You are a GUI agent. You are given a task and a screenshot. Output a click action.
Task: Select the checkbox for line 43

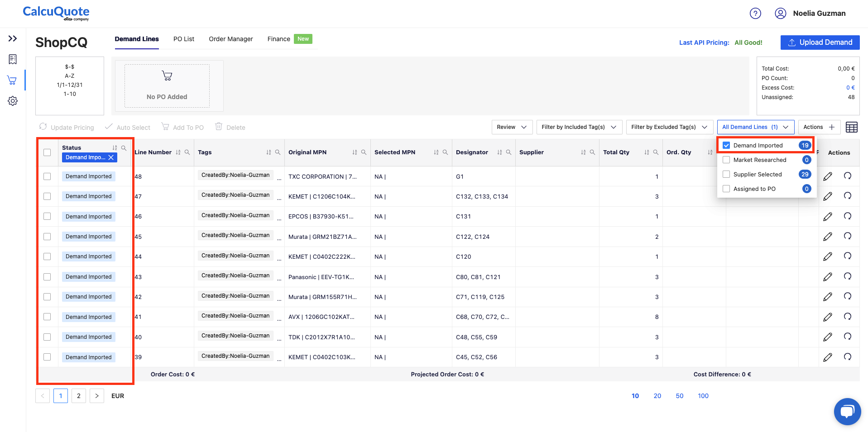[47, 277]
